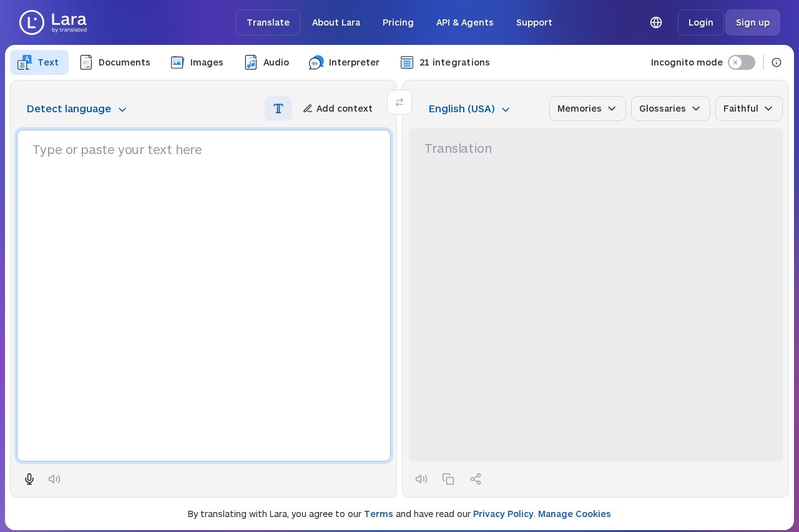Click the Sign up button
Image resolution: width=799 pixels, height=532 pixels.
tap(753, 22)
